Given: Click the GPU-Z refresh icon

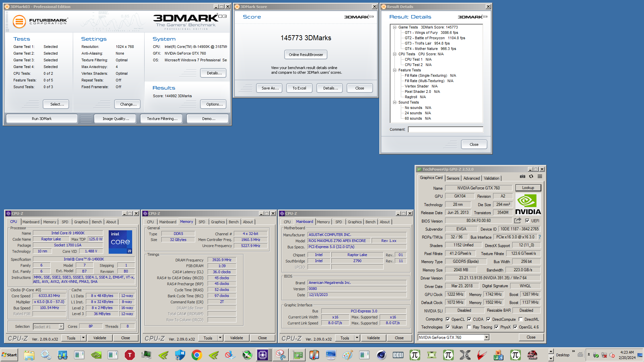Looking at the screenshot, I should tap(531, 177).
